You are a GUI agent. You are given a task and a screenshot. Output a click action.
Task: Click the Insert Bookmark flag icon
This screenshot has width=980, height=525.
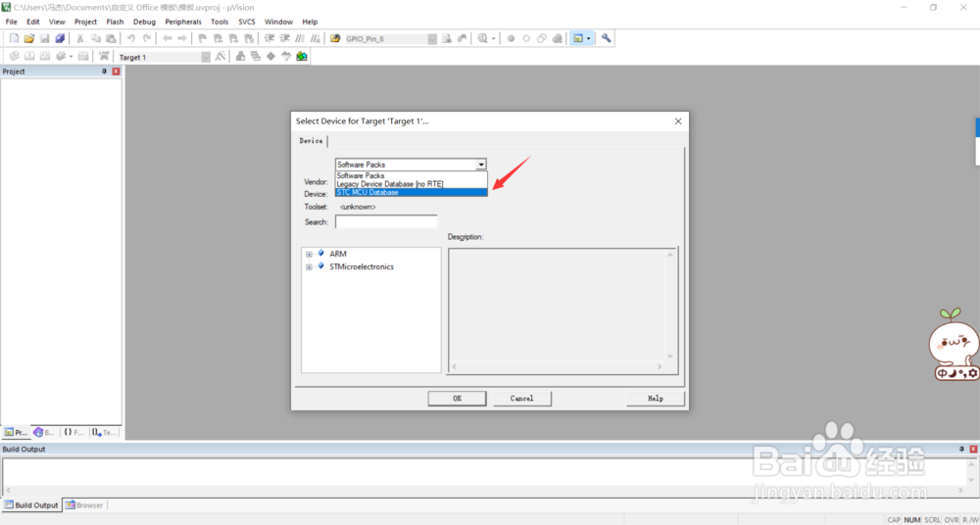[x=203, y=39]
